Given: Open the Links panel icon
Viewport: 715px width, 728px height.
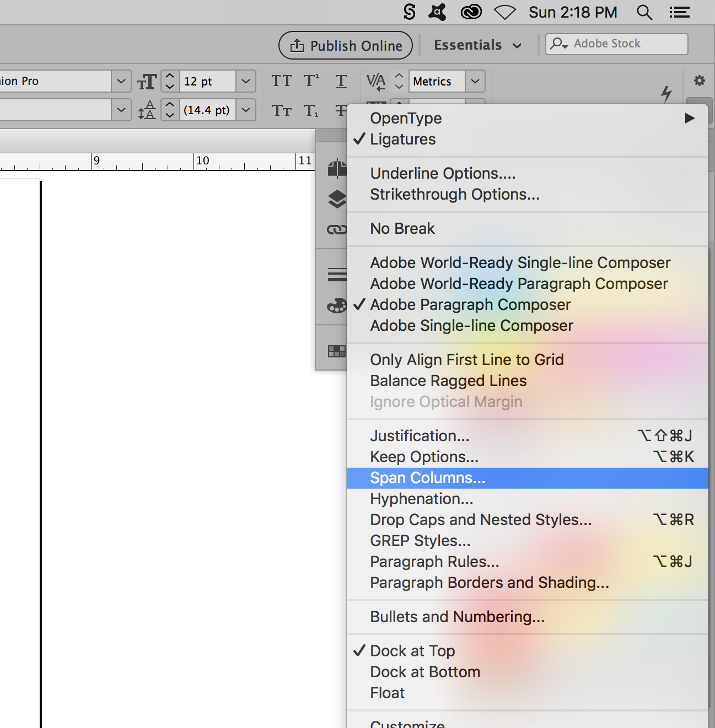Looking at the screenshot, I should click(337, 229).
